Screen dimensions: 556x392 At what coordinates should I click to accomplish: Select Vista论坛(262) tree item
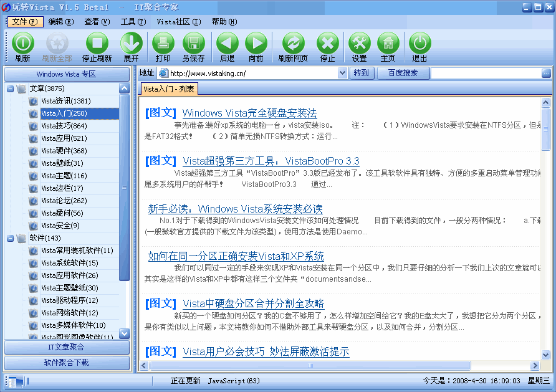(x=64, y=201)
